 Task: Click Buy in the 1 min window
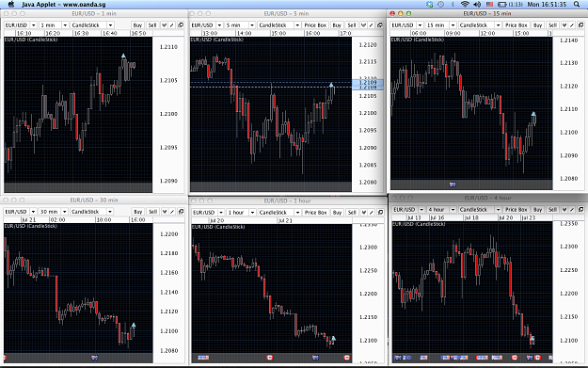pyautogui.click(x=137, y=25)
